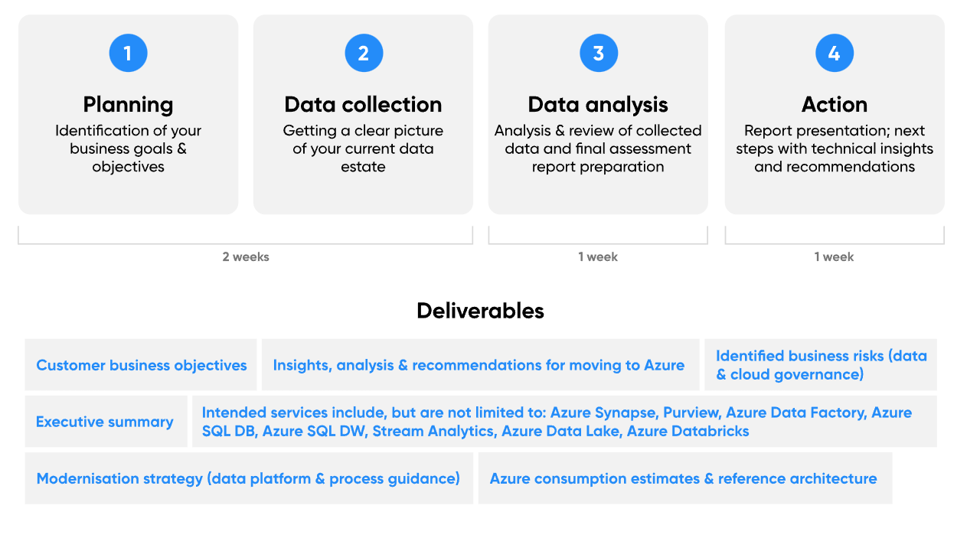Select the 1 week label under Data analysis
980x551 pixels.
click(598, 257)
